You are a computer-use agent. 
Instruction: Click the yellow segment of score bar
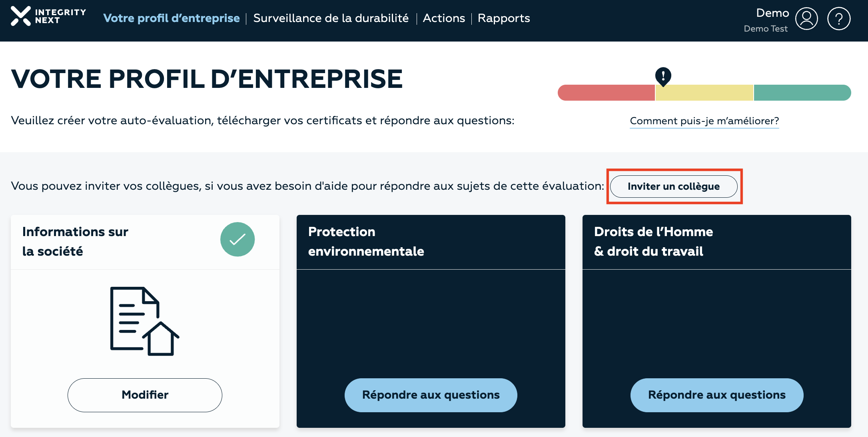coord(704,93)
